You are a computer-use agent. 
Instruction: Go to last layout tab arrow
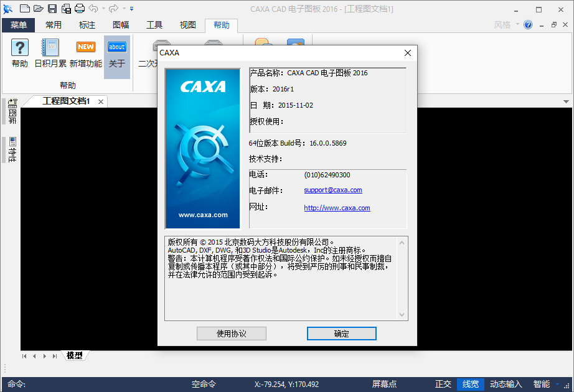[x=55, y=356]
